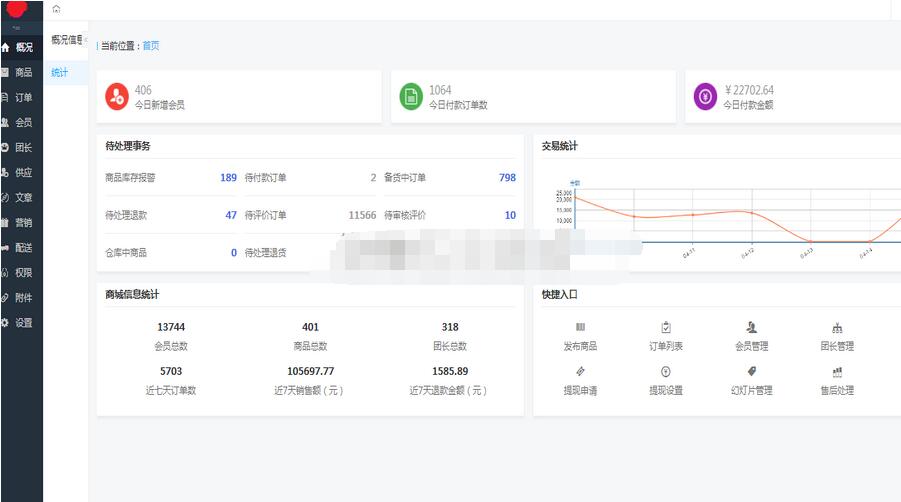The width and height of the screenshot is (901, 502).
Task: Open 备货中订单 count 798
Action: coord(507,177)
